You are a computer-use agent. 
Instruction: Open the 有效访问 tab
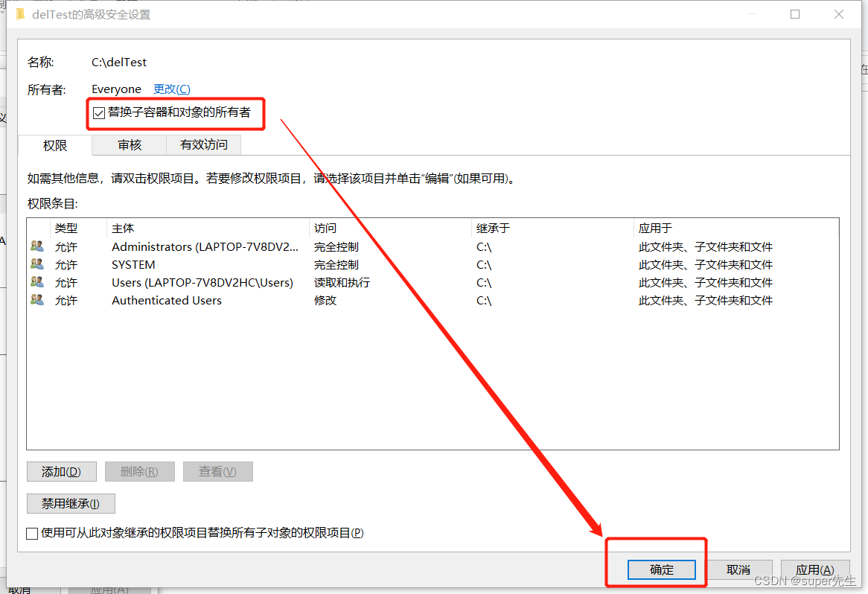coord(204,144)
